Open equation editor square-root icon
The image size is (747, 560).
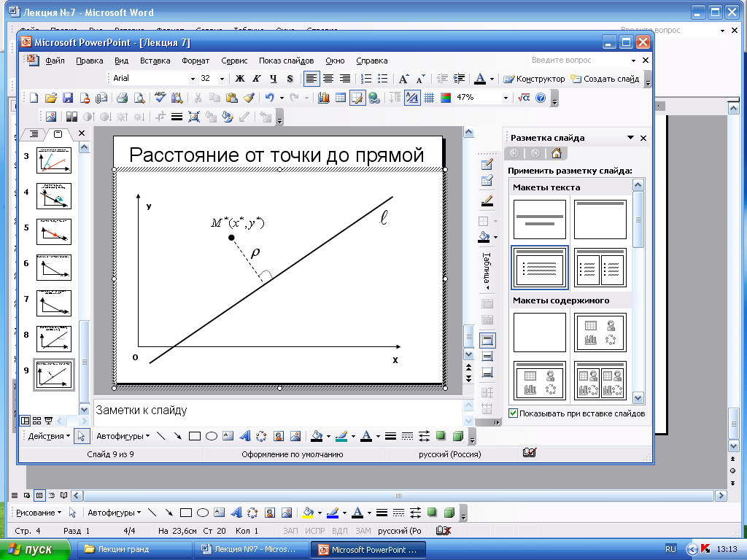click(524, 98)
